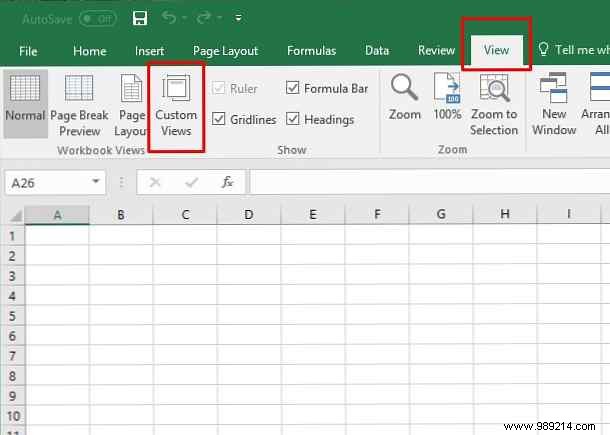Toggle the AutoSave switch
This screenshot has width=610, height=435.
(98, 19)
